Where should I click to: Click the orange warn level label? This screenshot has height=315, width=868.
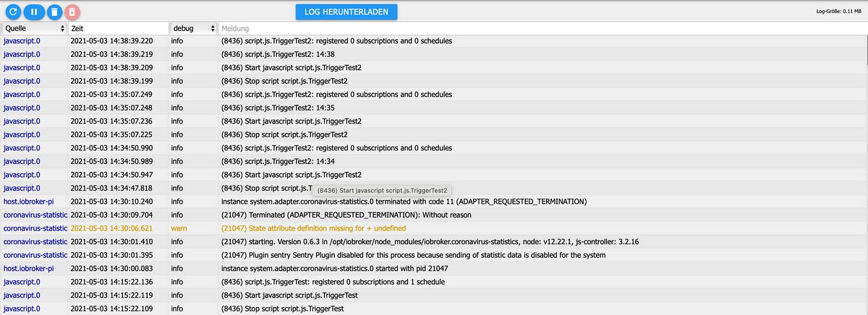point(179,228)
